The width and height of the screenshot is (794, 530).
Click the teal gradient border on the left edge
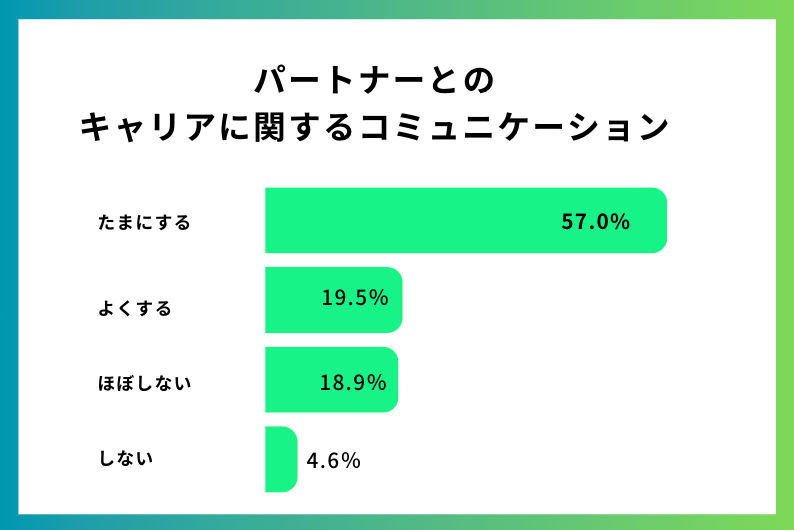[8, 265]
